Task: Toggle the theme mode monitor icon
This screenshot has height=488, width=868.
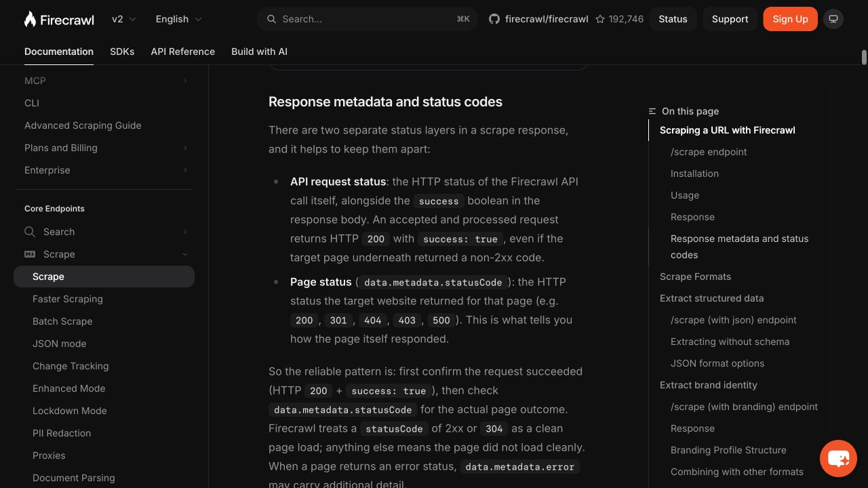Action: 833,19
